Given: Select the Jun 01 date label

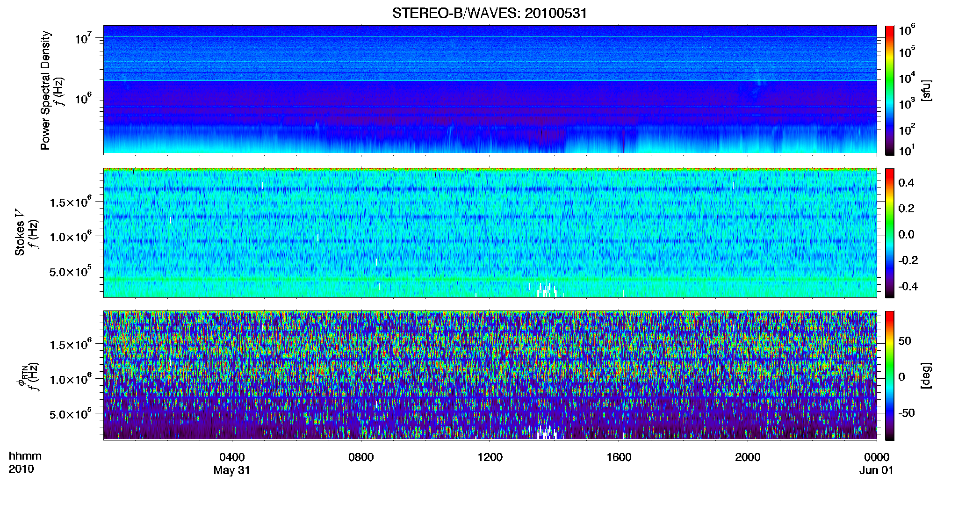Looking at the screenshot, I should tap(877, 470).
